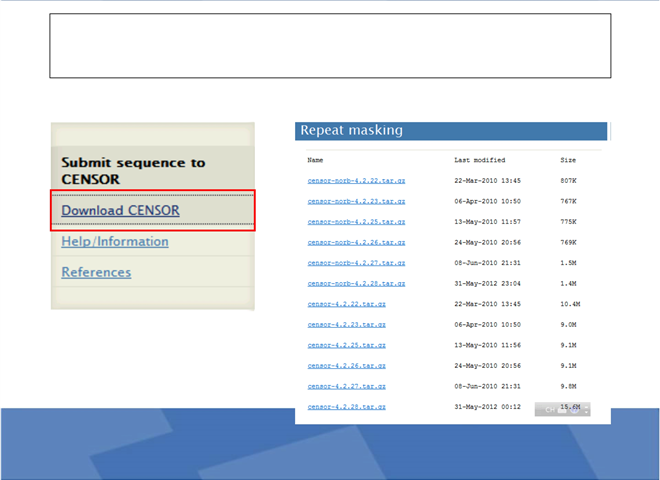Click the Name column header

[315, 160]
